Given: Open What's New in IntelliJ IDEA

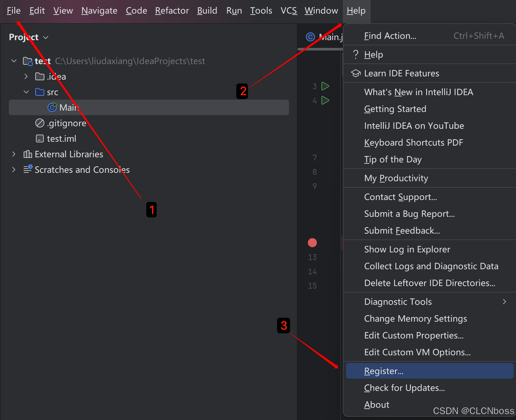Looking at the screenshot, I should 430,92.
